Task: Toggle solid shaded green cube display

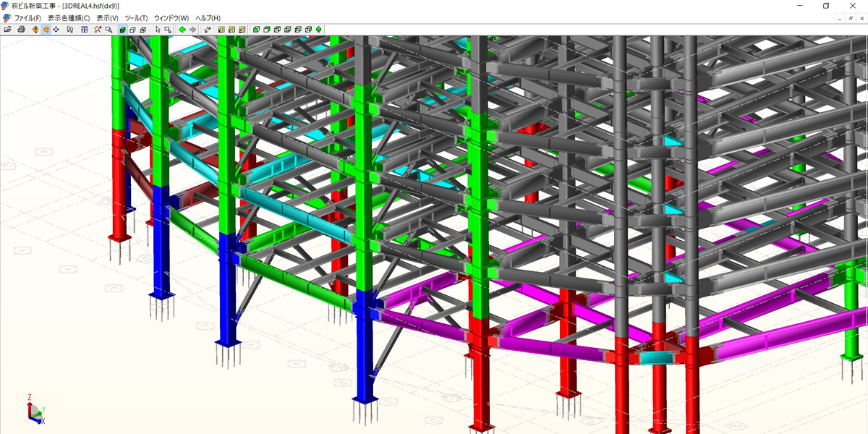Action: point(122,30)
